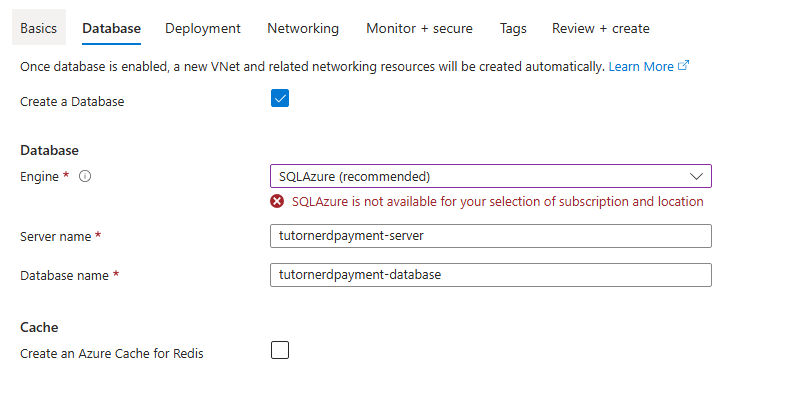Expand the Engine dropdown chevron arrow
This screenshot has height=406, width=799.
click(697, 176)
